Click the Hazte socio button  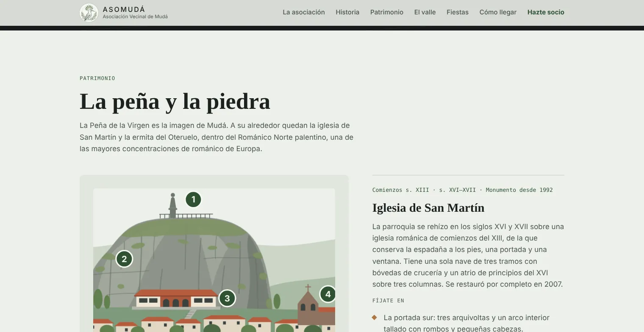click(546, 12)
